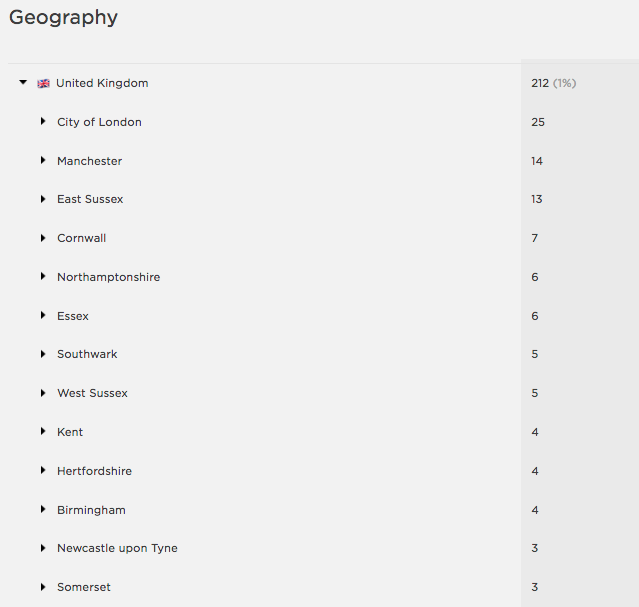Click the United Kingdom flag icon

[x=43, y=84]
